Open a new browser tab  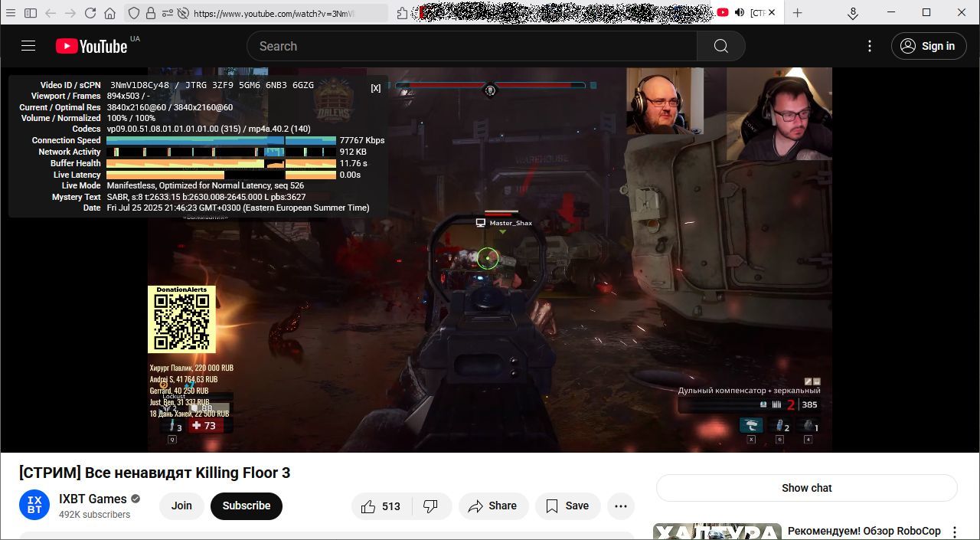[x=797, y=12]
